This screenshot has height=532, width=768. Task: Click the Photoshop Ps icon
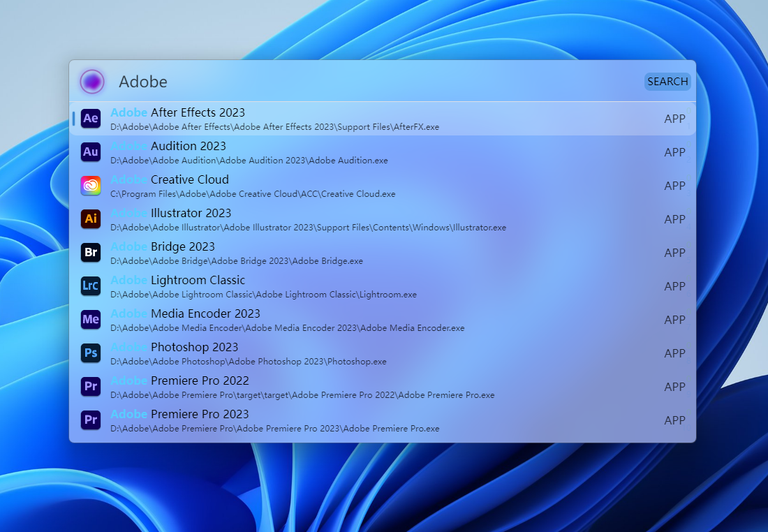tap(91, 353)
